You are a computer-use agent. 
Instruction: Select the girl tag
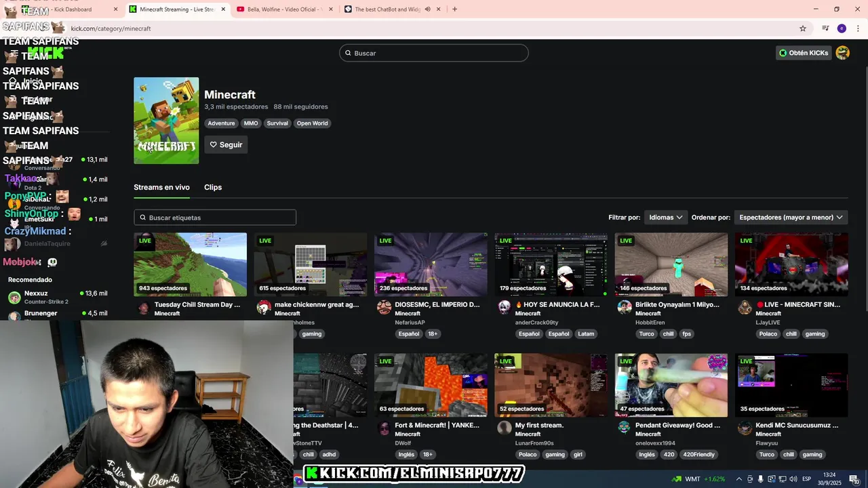coord(578,454)
